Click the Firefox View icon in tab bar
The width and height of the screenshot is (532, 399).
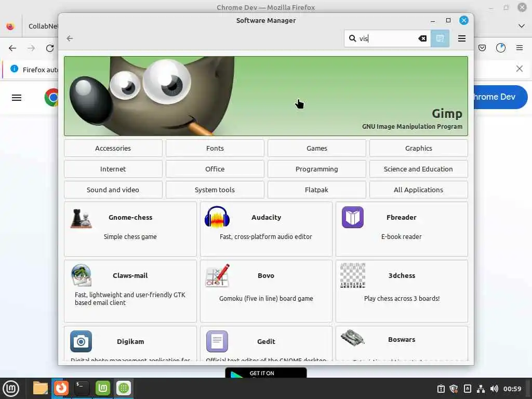[x=10, y=26]
